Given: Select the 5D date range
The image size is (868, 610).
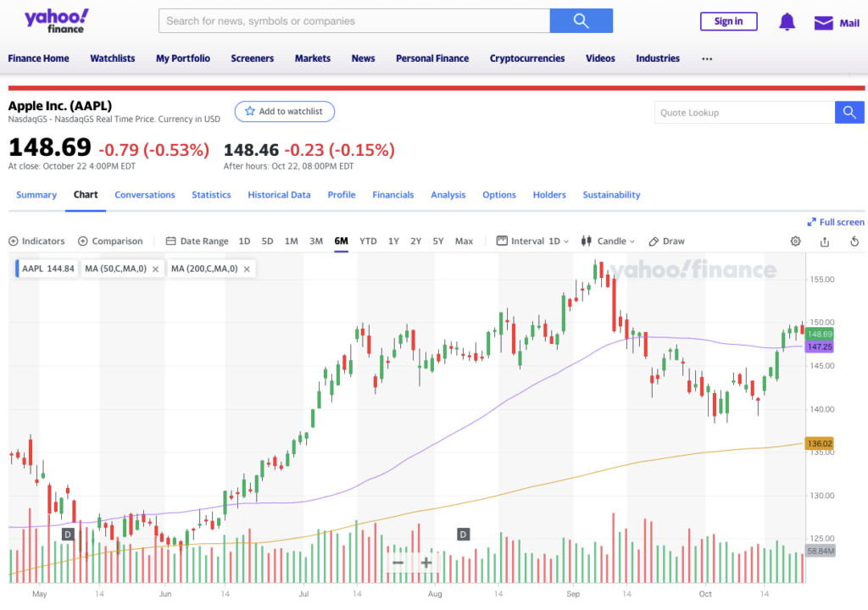Looking at the screenshot, I should [x=267, y=241].
